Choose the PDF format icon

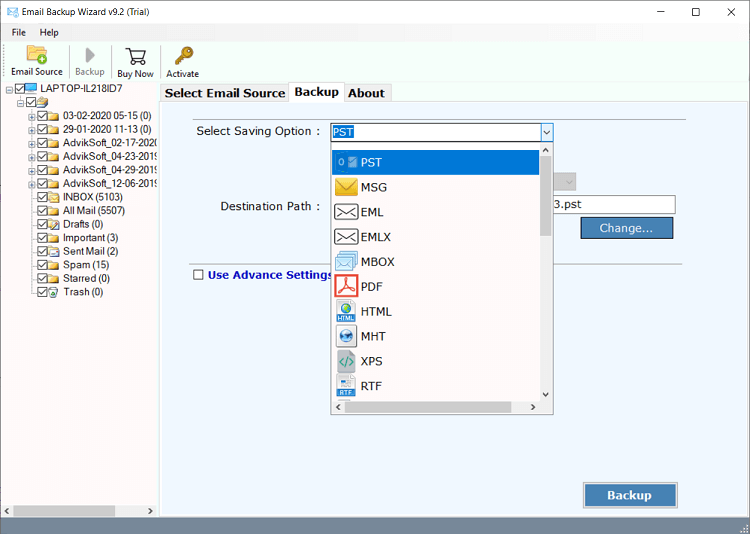pyautogui.click(x=346, y=286)
